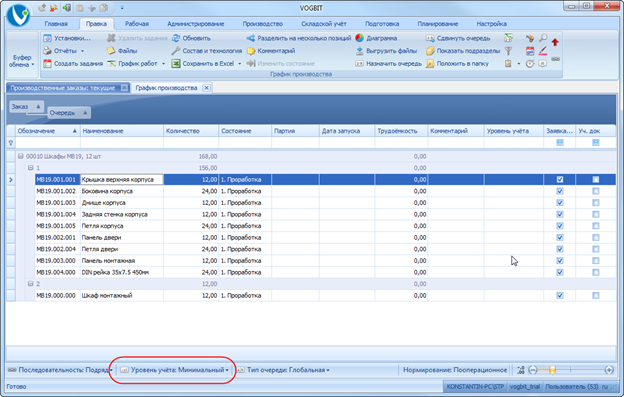Switch to the Планирование ribbon tab
Viewport: 624px width, 397px height.
tap(437, 24)
